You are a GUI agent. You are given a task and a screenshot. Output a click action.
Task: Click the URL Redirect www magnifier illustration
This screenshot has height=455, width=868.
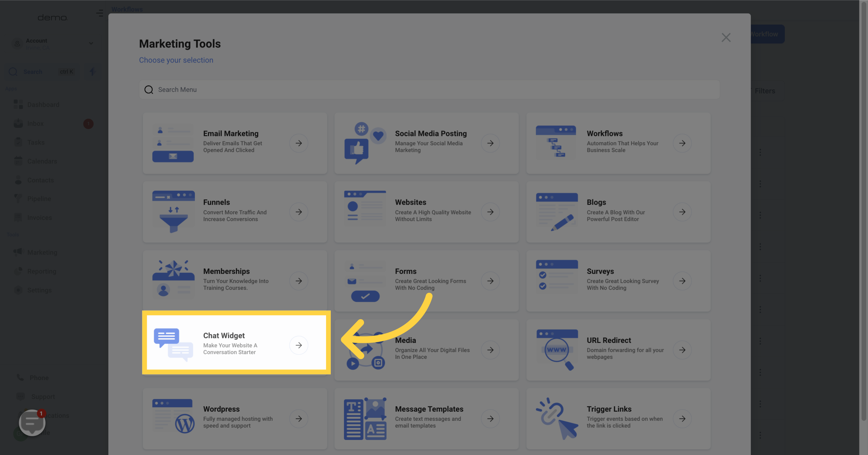557,350
